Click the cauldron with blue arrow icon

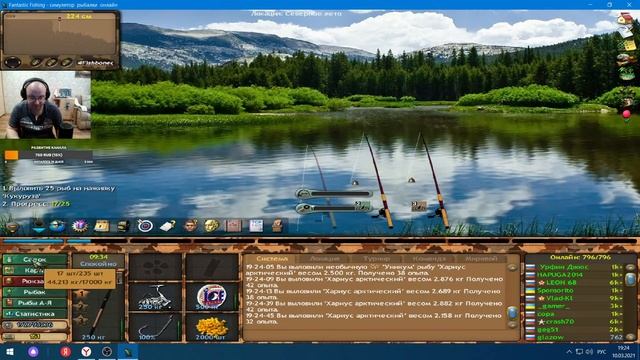pyautogui.click(x=38, y=225)
